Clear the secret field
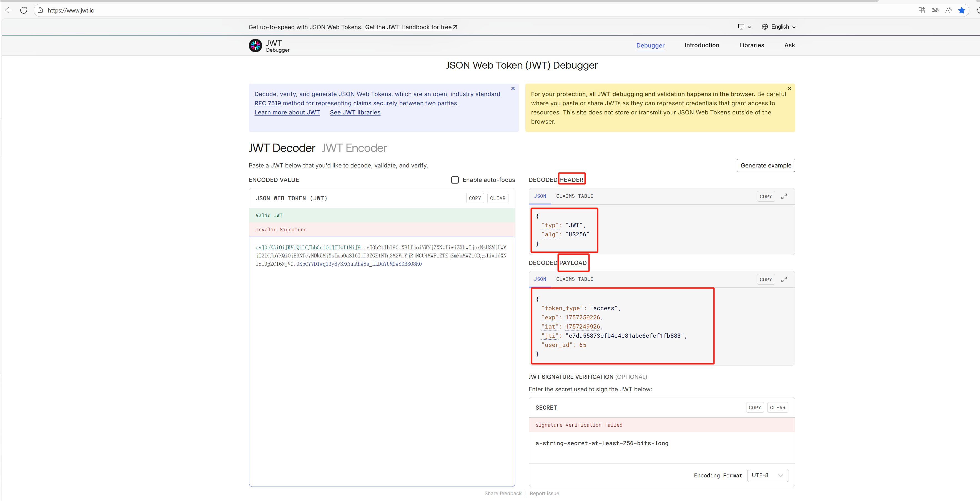The image size is (980, 501). (777, 407)
